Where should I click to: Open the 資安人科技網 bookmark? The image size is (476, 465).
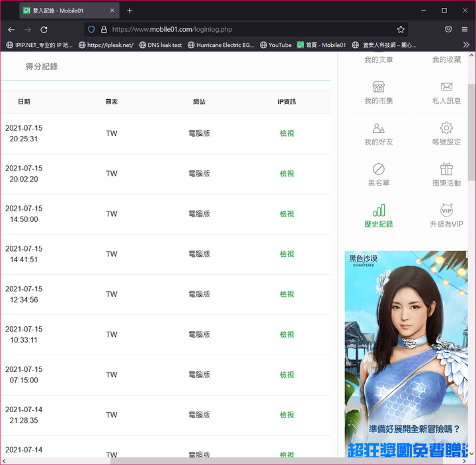pyautogui.click(x=384, y=45)
